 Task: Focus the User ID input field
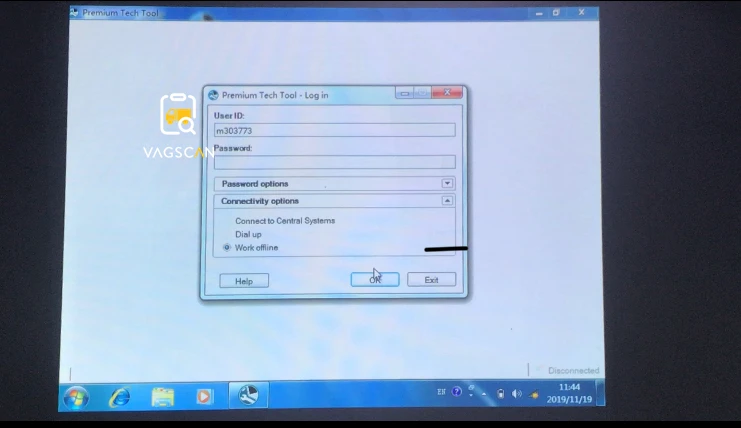[335, 130]
